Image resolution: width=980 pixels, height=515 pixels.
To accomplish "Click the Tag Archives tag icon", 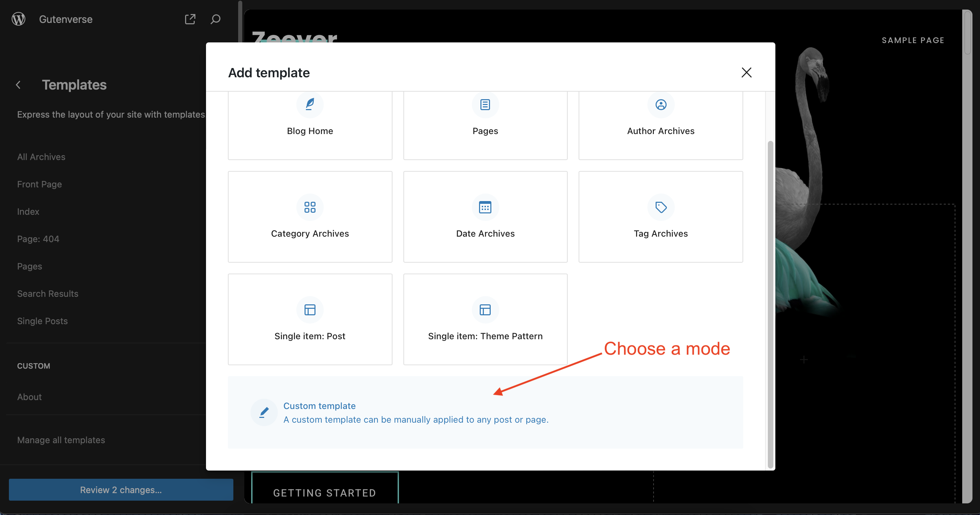I will click(661, 207).
